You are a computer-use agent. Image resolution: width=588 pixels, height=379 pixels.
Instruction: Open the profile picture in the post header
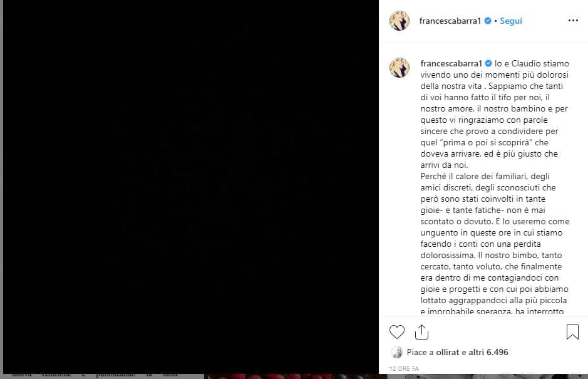click(400, 21)
